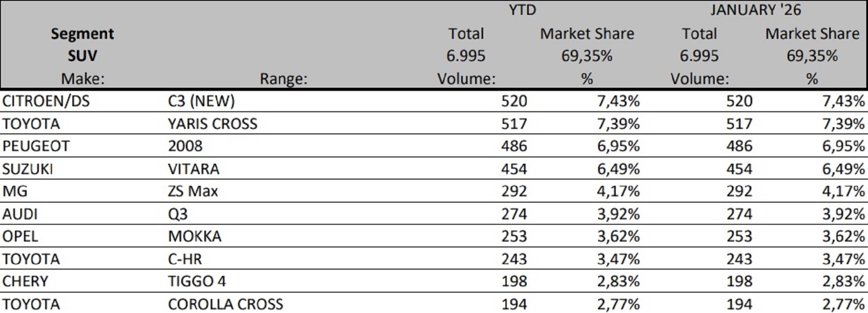The image size is (868, 313).
Task: Select the OPEL make cell
Action: (20, 237)
